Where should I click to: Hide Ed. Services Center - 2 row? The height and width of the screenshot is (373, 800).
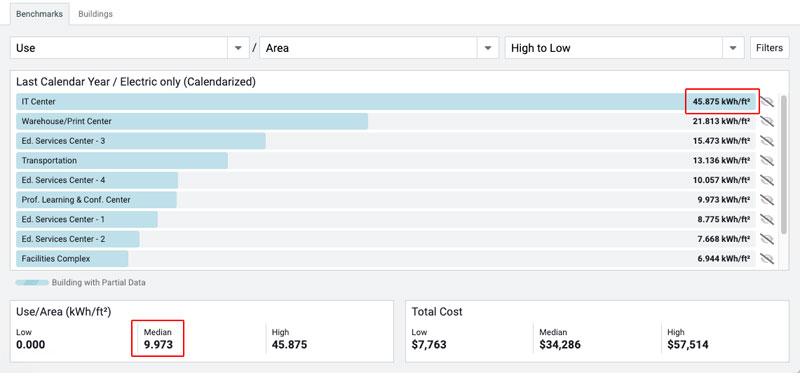click(767, 239)
